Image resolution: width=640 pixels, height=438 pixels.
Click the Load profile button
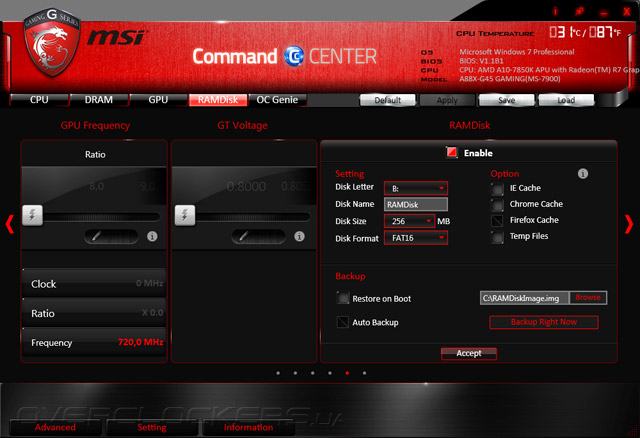(x=566, y=100)
